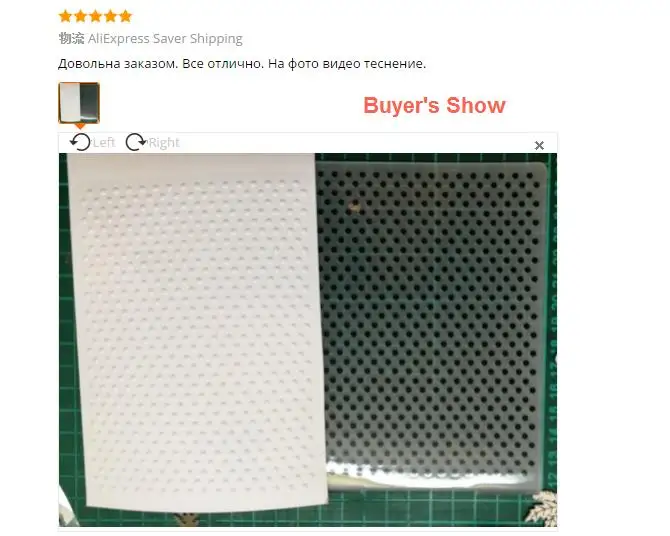Click the white embossed paper in the photo
670x536 pixels.
point(197,333)
